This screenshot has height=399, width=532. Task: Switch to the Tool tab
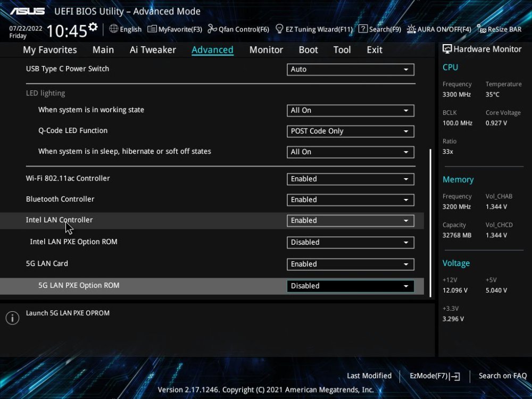(x=342, y=50)
